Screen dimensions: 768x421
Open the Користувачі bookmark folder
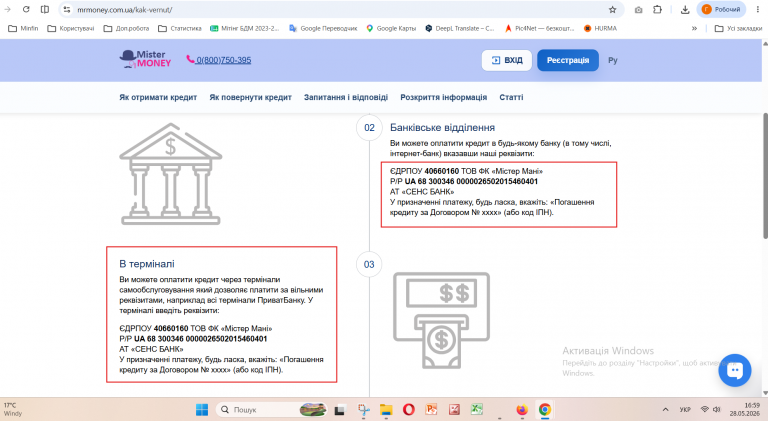[x=71, y=28]
